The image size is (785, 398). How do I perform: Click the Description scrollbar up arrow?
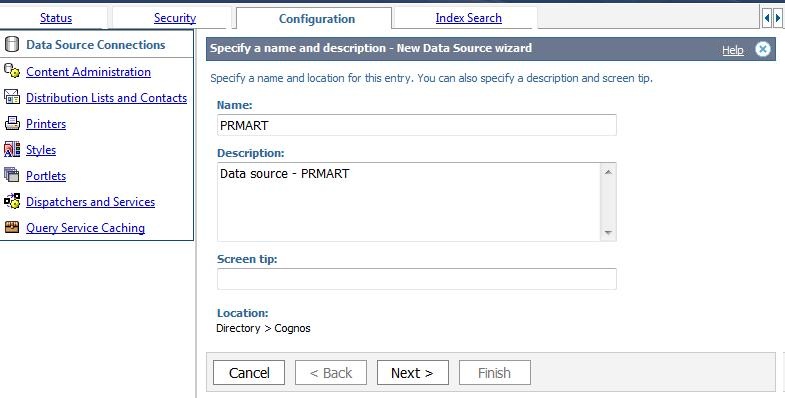click(x=608, y=172)
